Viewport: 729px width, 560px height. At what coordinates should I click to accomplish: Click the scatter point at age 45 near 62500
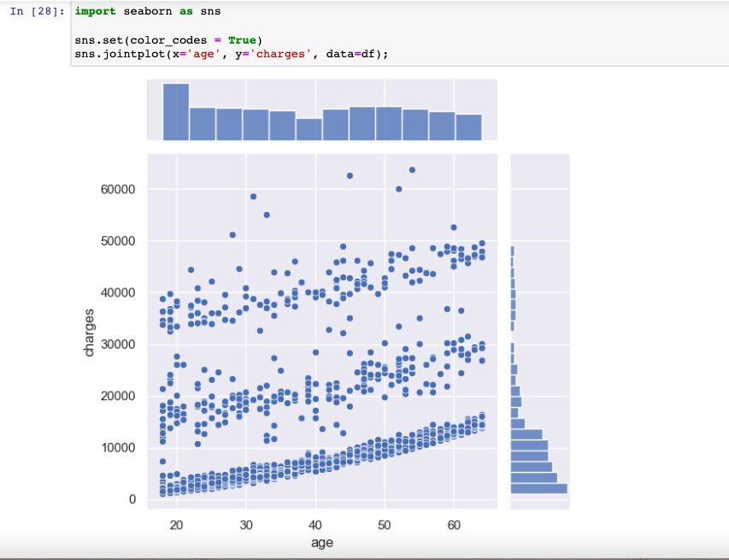(x=350, y=176)
